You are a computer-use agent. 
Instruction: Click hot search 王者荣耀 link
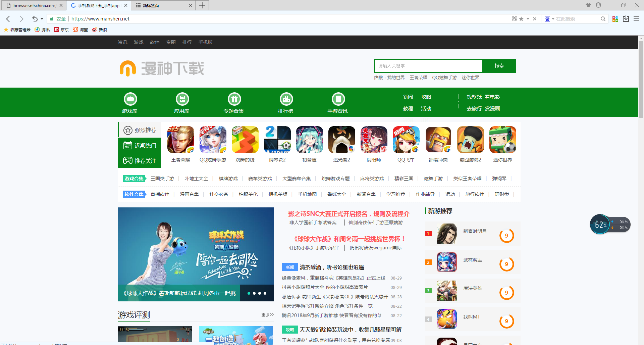[418, 78]
